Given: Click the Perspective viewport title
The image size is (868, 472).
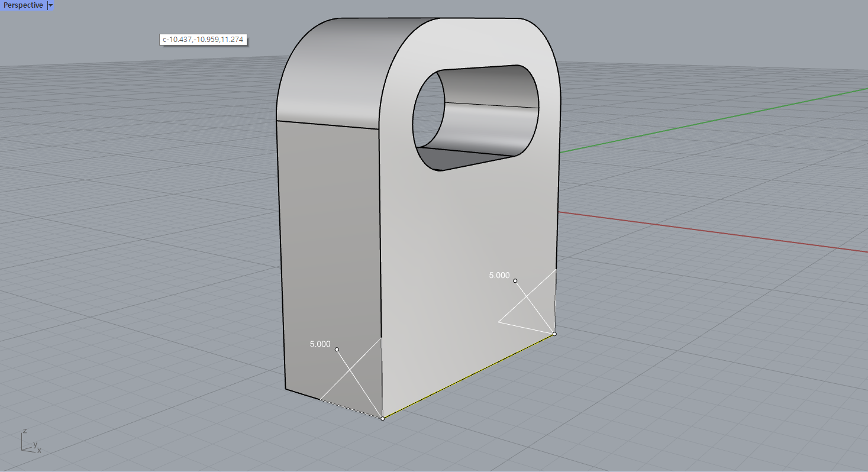Looking at the screenshot, I should click(24, 5).
